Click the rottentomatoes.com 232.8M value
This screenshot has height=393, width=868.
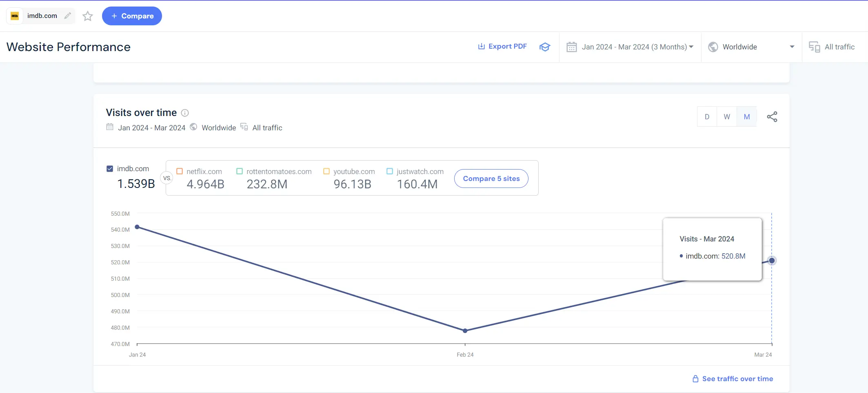tap(267, 184)
